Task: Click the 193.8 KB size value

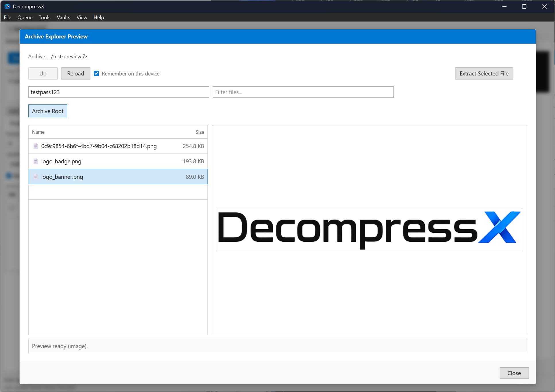Action: [193, 161]
